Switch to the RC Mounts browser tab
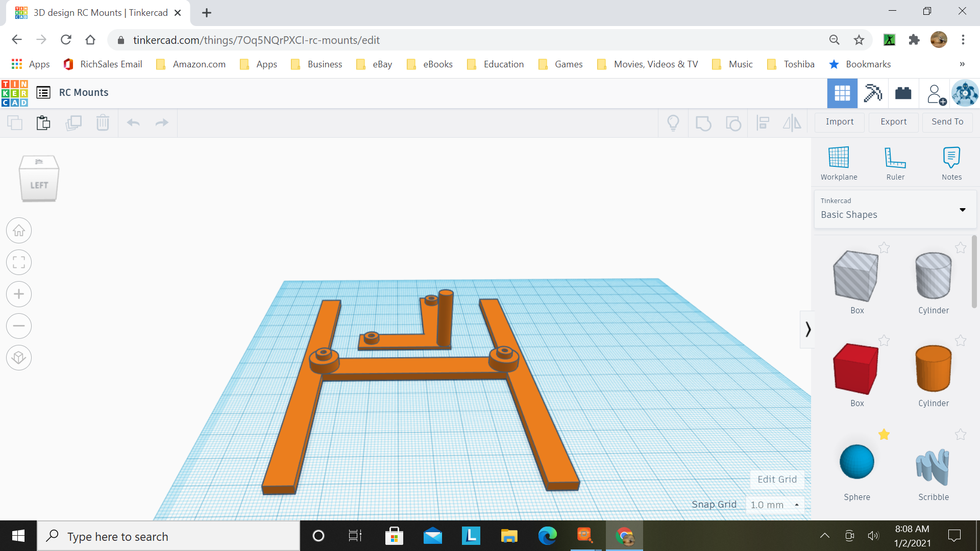This screenshot has width=980, height=551. tap(100, 13)
